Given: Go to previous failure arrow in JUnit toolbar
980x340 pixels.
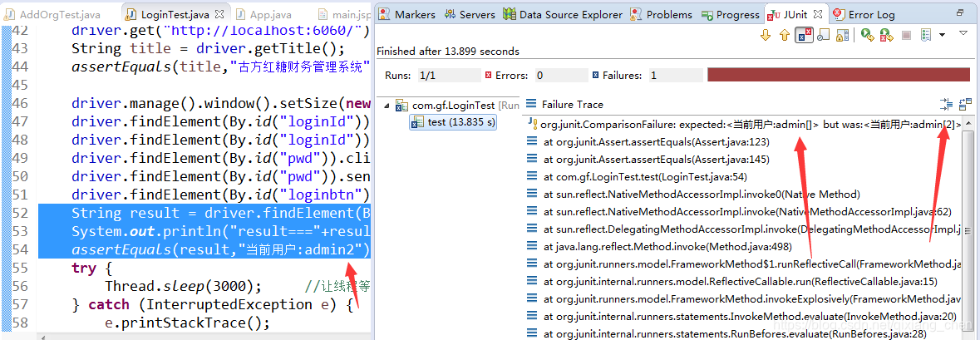Looking at the screenshot, I should (x=785, y=36).
